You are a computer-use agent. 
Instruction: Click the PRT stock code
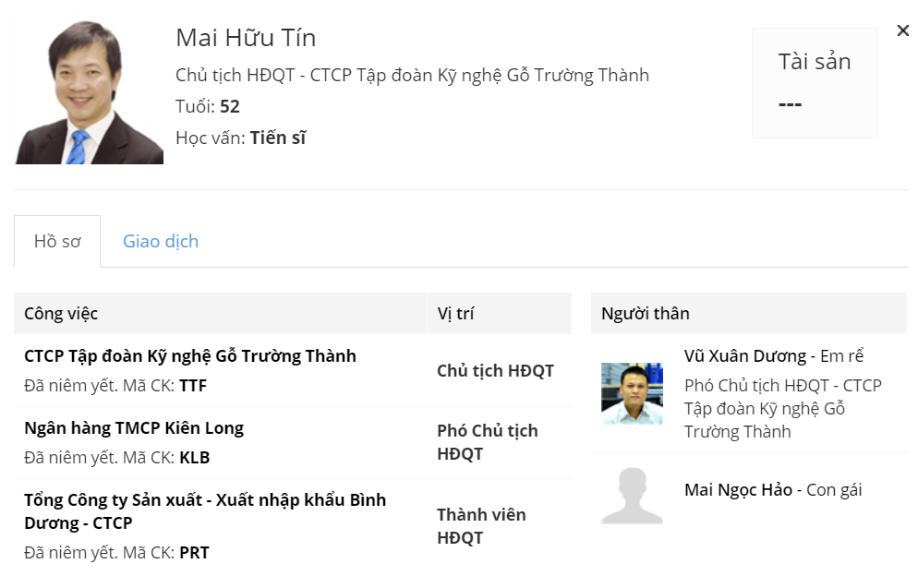pos(194,553)
